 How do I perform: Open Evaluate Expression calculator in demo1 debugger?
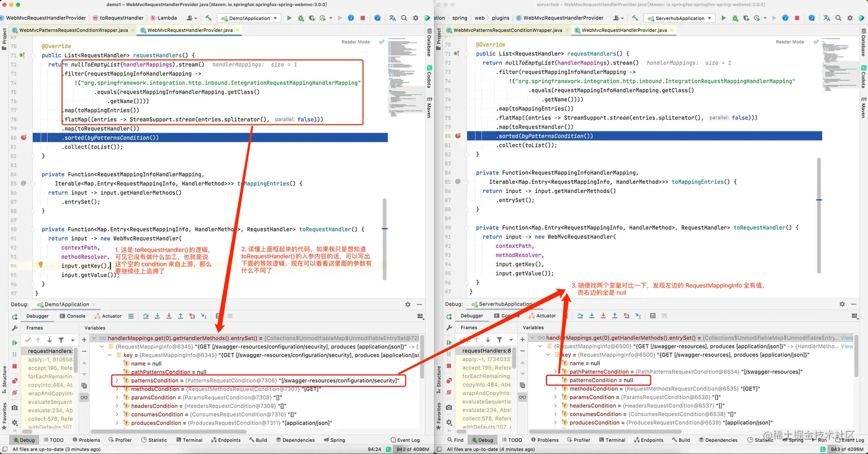(x=218, y=316)
